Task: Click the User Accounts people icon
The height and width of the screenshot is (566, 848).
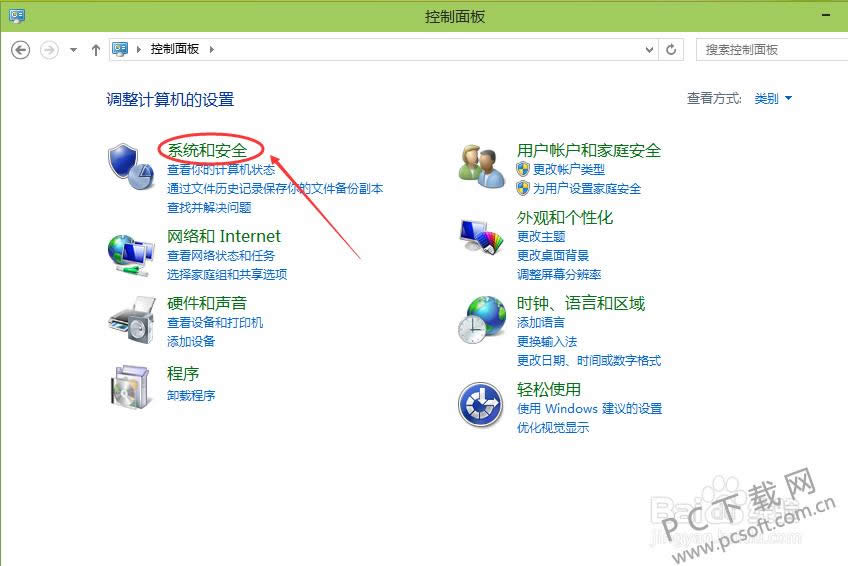Action: point(481,165)
